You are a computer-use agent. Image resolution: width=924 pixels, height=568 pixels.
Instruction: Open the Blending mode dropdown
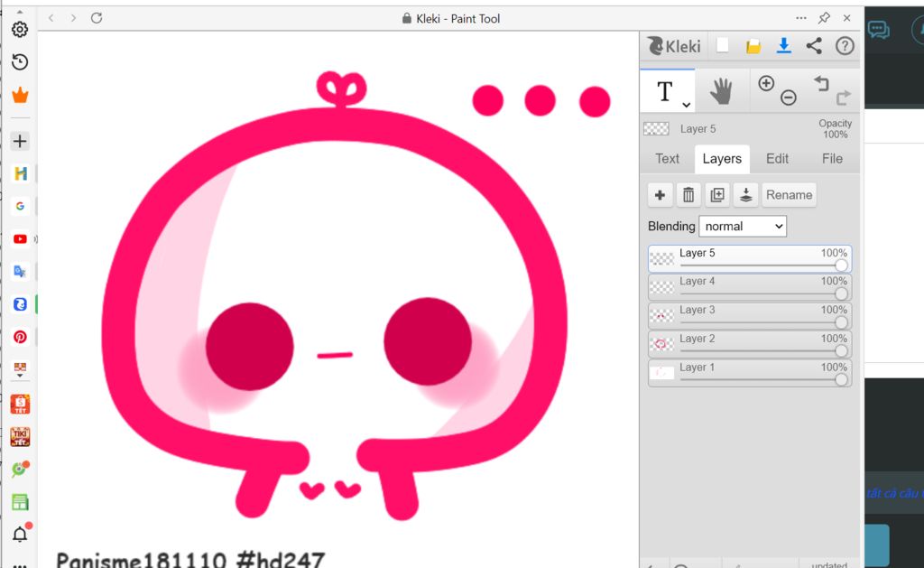click(742, 227)
